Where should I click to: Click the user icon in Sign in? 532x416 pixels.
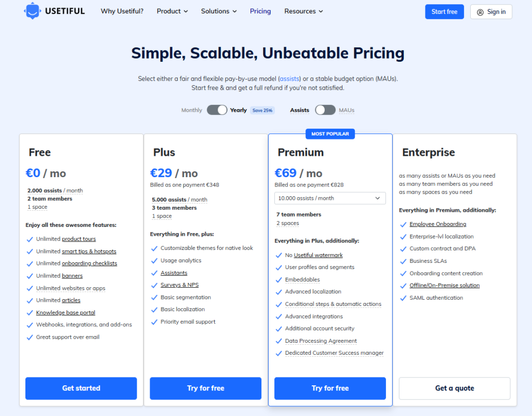point(480,12)
